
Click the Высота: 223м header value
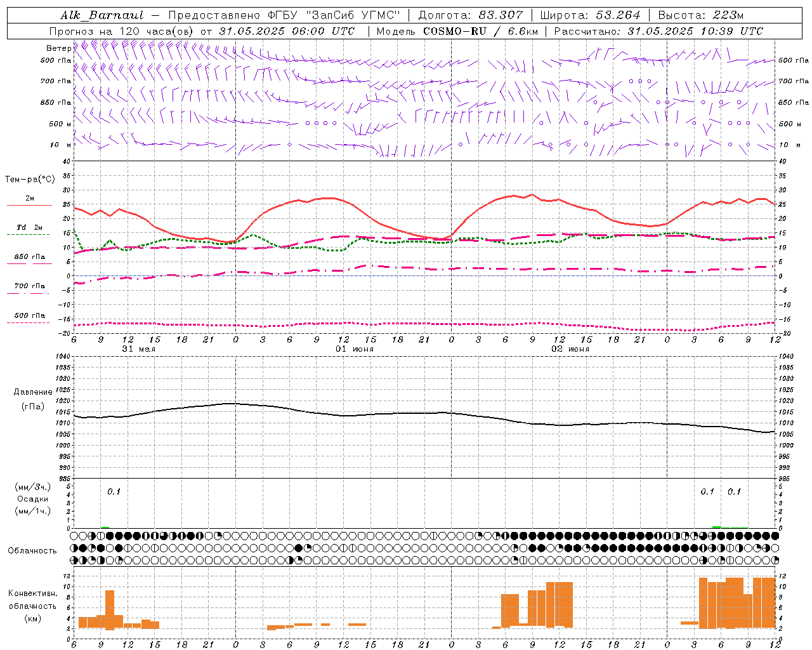[700, 15]
